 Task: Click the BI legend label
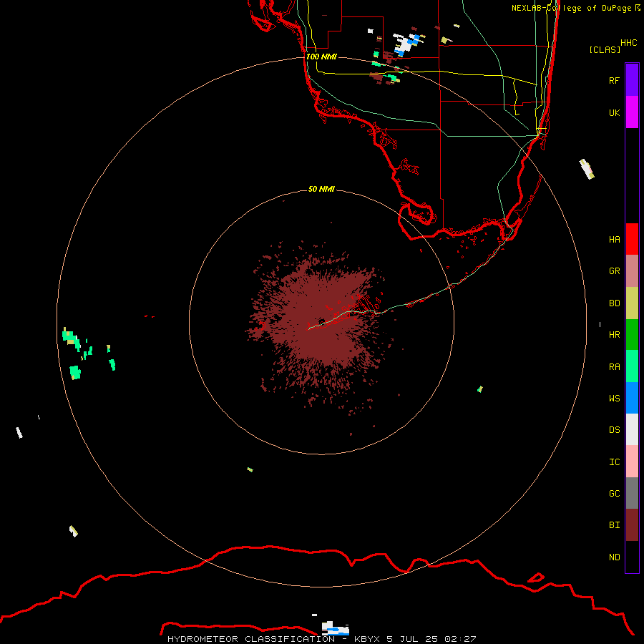[x=614, y=525]
